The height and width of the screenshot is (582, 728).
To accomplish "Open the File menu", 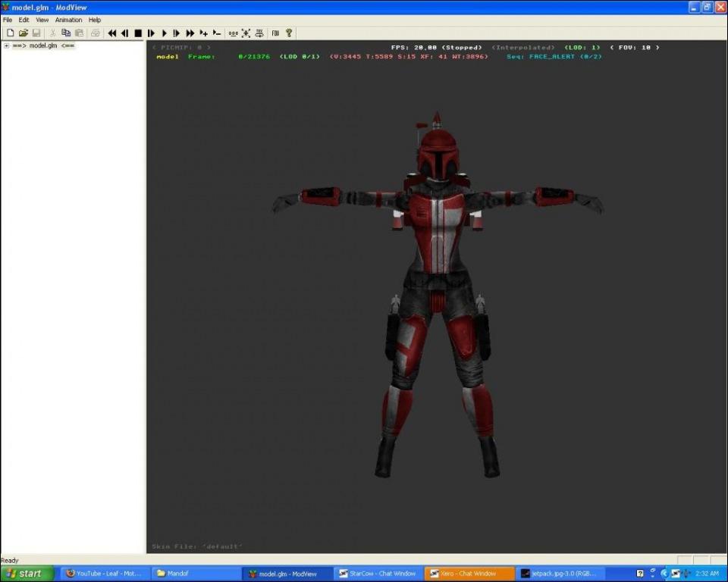I will click(x=8, y=20).
